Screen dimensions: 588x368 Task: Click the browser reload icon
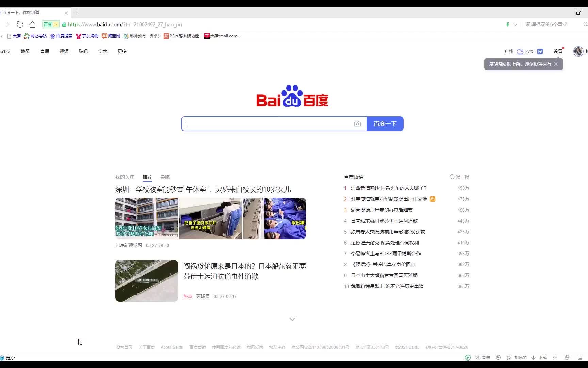click(20, 25)
